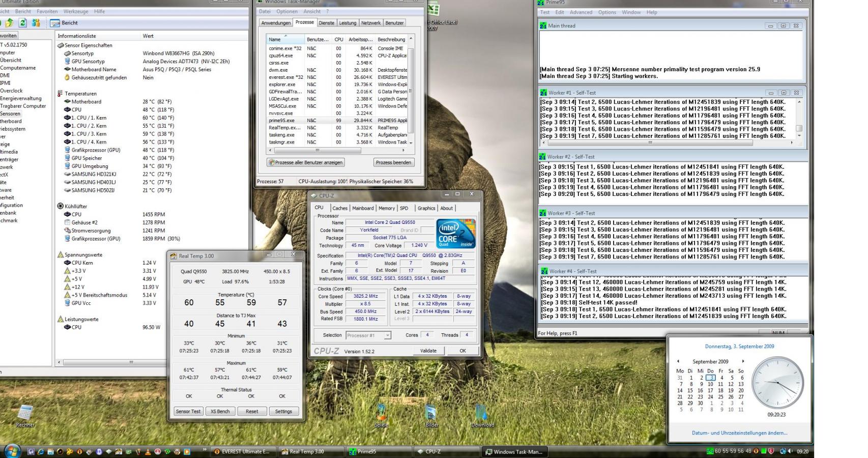
Task: Switch to Leistung tab in Task Manager
Action: [x=348, y=23]
